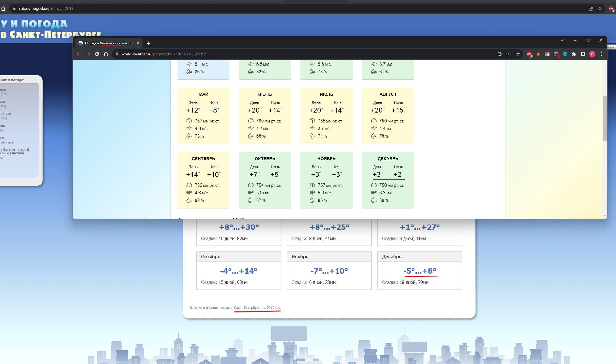Viewport: 616px width, 364px height.
Task: Reload the world-weather page
Action: (x=97, y=54)
